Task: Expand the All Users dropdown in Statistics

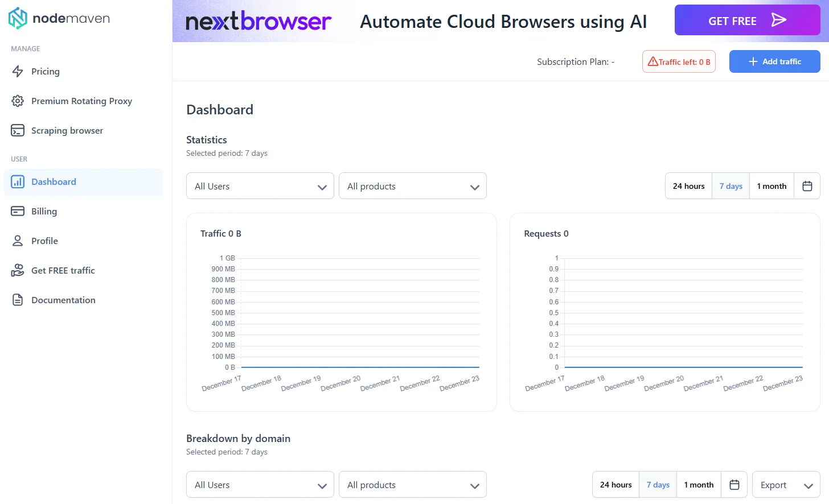Action: pos(260,186)
